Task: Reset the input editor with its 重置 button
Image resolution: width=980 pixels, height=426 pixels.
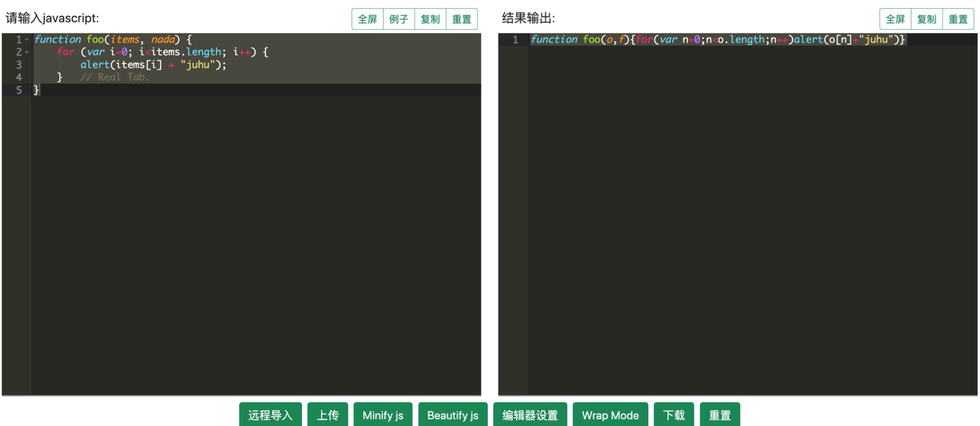Action: point(462,19)
